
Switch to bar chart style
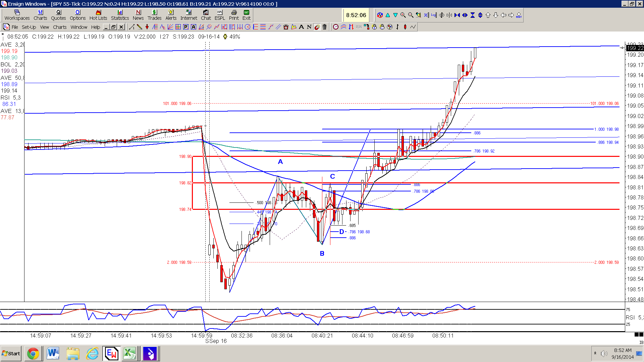(x=397, y=27)
